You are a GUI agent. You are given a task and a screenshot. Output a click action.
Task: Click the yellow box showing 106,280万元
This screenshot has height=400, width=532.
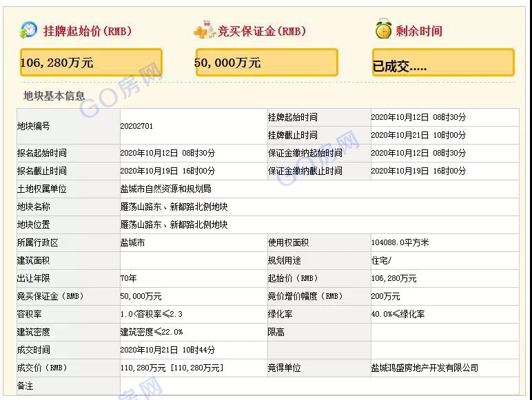[91, 63]
